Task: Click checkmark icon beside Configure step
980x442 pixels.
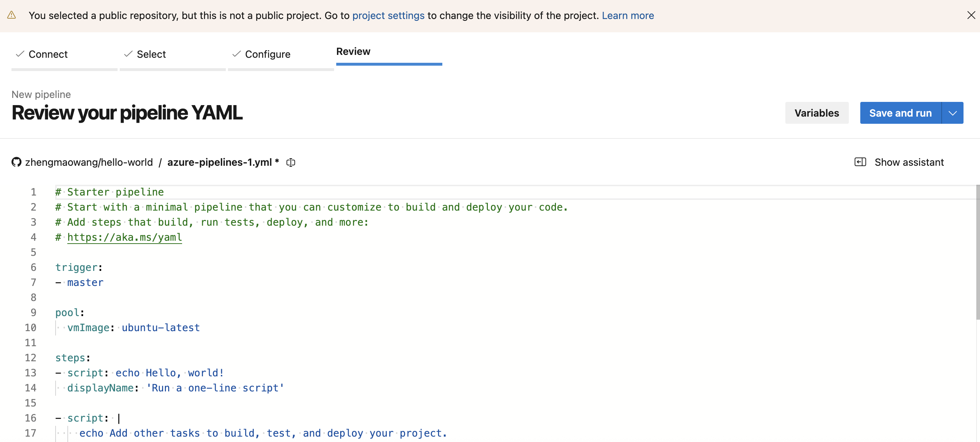Action: click(x=236, y=54)
